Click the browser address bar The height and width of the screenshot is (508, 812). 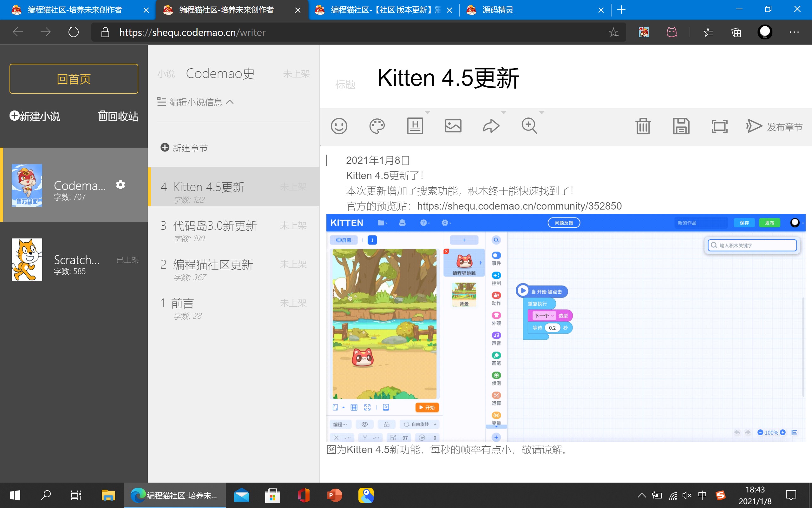pyautogui.click(x=358, y=32)
